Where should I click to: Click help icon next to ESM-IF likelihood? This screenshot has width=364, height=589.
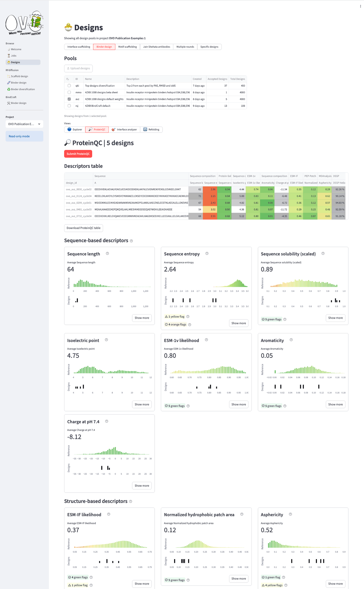click(x=109, y=514)
